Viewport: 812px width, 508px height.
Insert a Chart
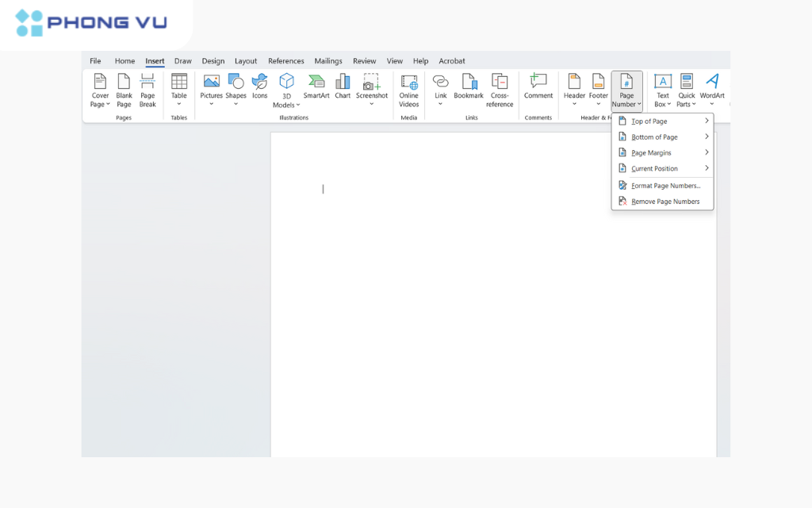tap(342, 87)
